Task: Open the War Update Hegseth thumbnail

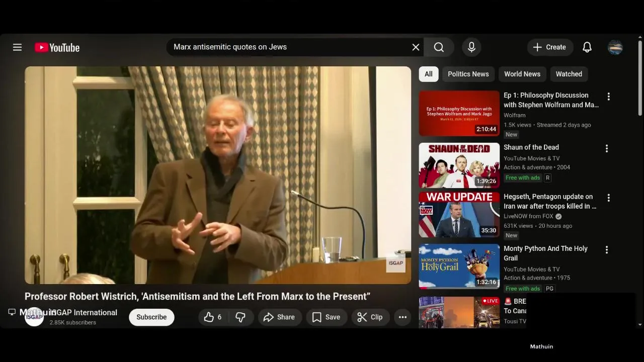Action: coord(459,215)
